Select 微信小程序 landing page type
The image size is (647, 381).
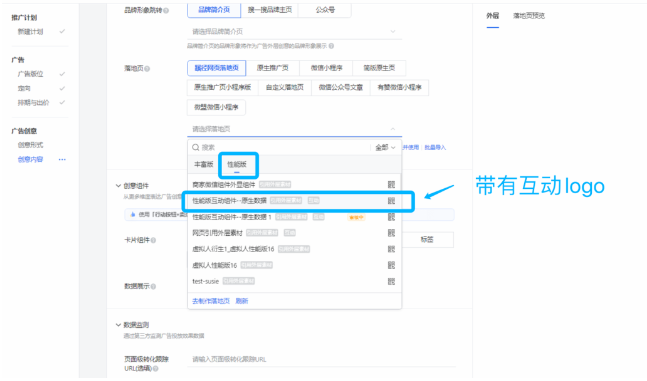[x=326, y=68]
